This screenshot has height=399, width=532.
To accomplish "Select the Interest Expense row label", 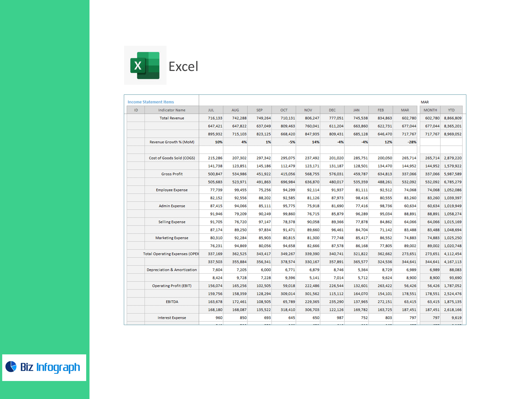I will (x=172, y=318).
